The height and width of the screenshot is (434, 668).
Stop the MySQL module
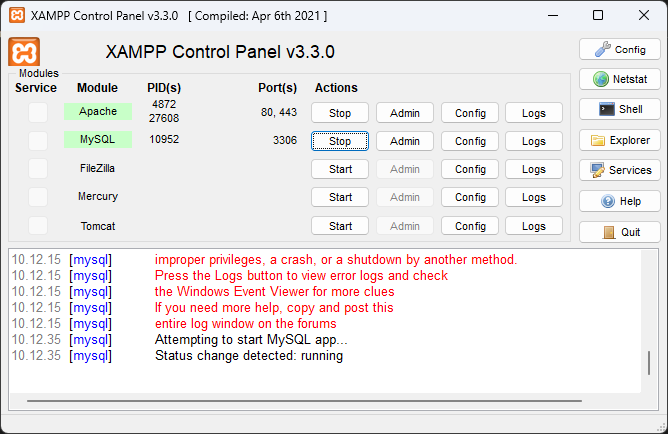click(x=340, y=141)
